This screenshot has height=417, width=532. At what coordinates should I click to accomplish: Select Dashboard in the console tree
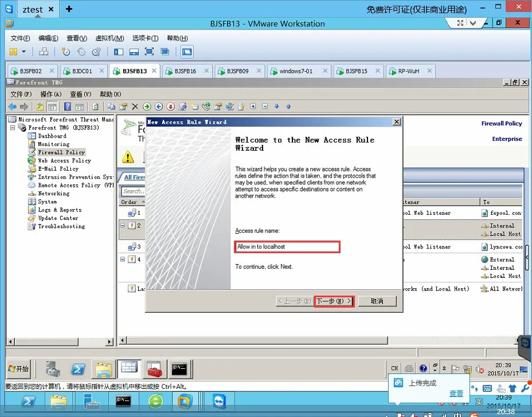pos(52,136)
